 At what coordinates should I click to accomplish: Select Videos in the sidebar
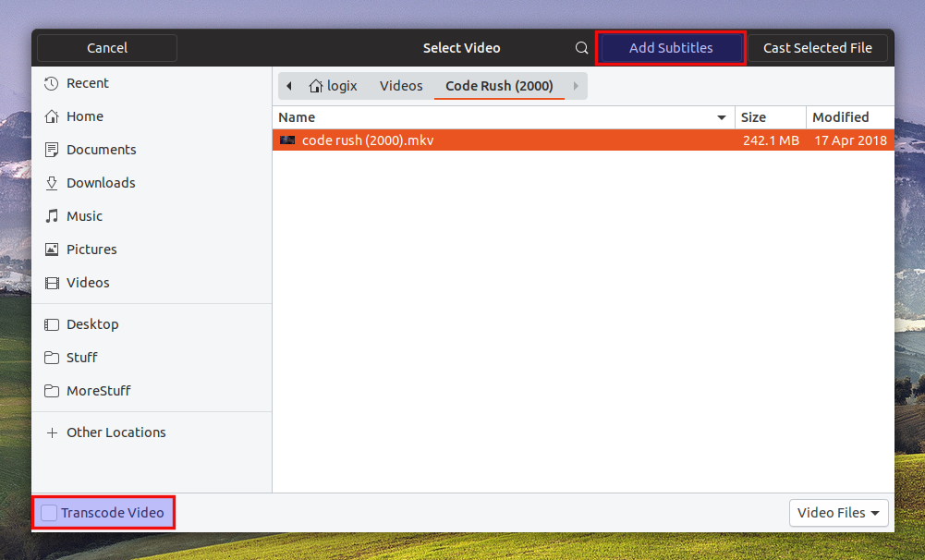click(85, 282)
